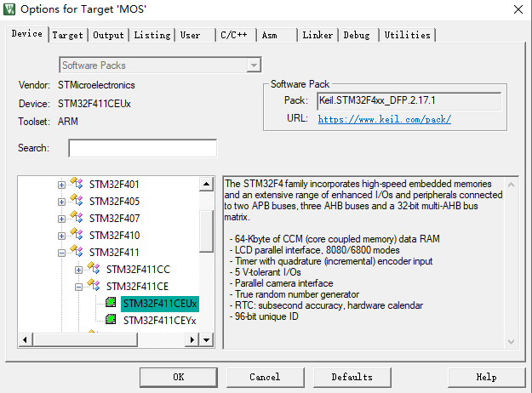Screen dimensions: 532x393
Task: Click the Keil uVision icon in title bar
Action: click(9, 9)
